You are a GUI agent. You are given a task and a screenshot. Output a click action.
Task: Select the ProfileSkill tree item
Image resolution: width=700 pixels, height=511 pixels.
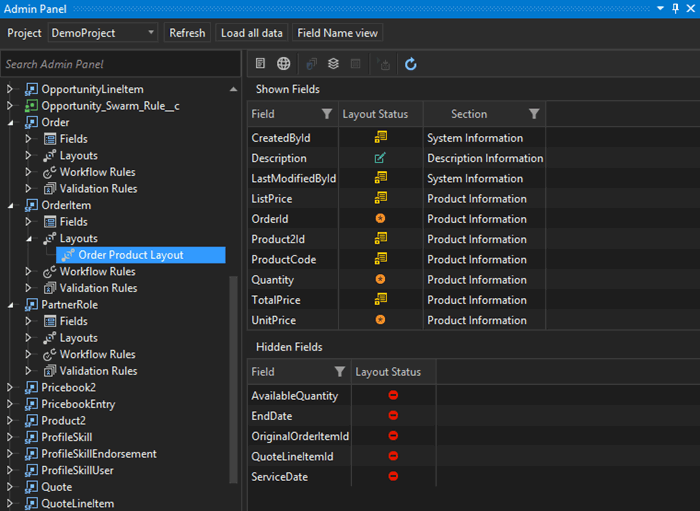point(67,437)
